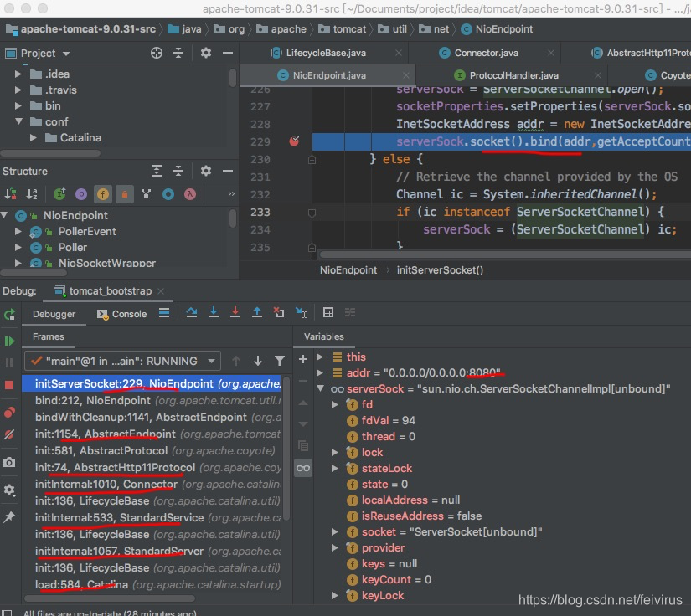Image resolution: width=691 pixels, height=616 pixels.
Task: Toggle sort alphabetically in Structure
Action: pyautogui.click(x=32, y=193)
